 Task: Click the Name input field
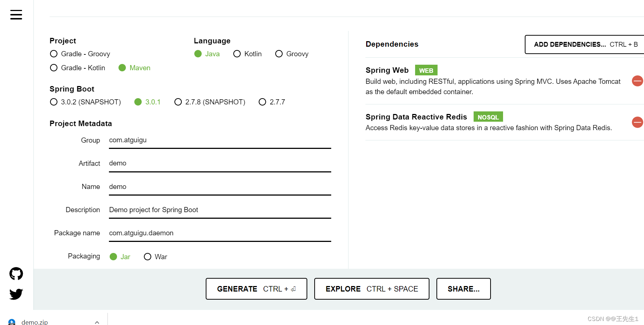click(x=220, y=187)
